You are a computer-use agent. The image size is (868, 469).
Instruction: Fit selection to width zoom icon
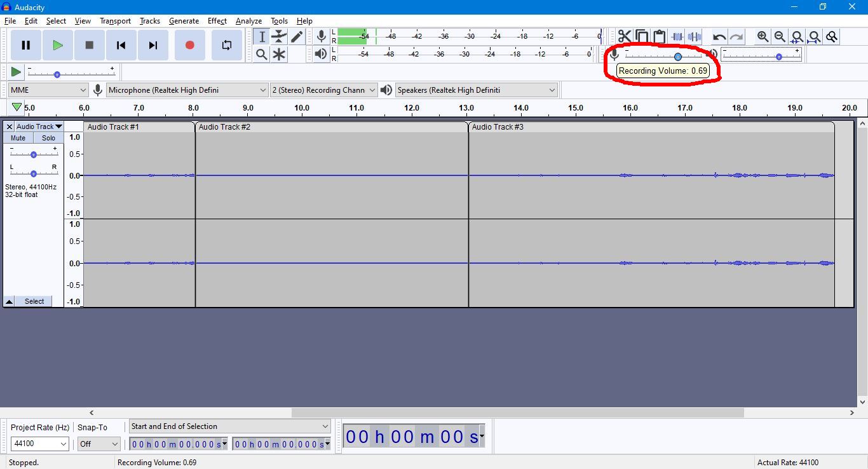pyautogui.click(x=797, y=37)
